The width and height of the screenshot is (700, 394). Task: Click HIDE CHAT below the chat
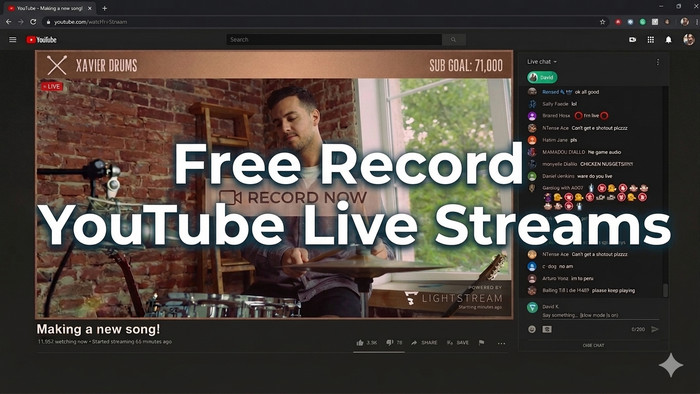coord(593,345)
